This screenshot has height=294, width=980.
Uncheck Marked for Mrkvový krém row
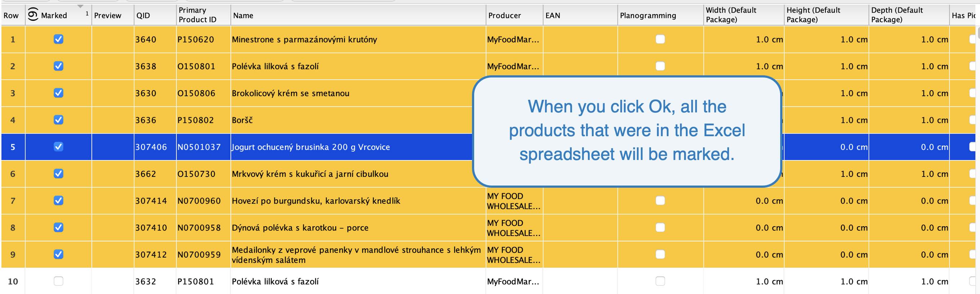tap(58, 174)
